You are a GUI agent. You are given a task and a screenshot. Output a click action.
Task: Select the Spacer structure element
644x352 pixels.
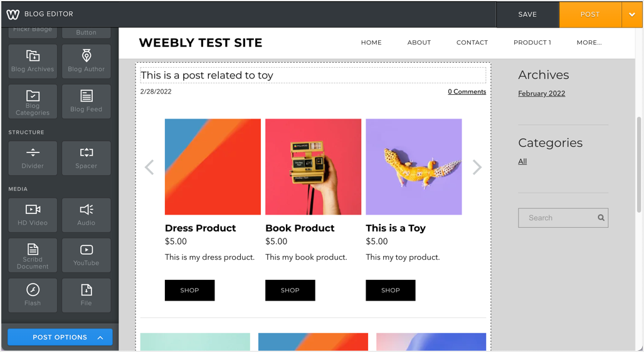[87, 158]
